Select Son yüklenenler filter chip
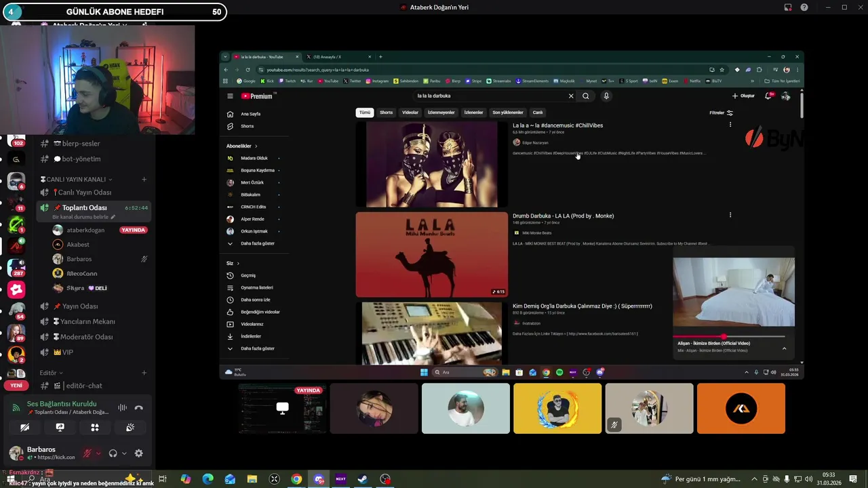This screenshot has height=488, width=868. click(x=508, y=113)
